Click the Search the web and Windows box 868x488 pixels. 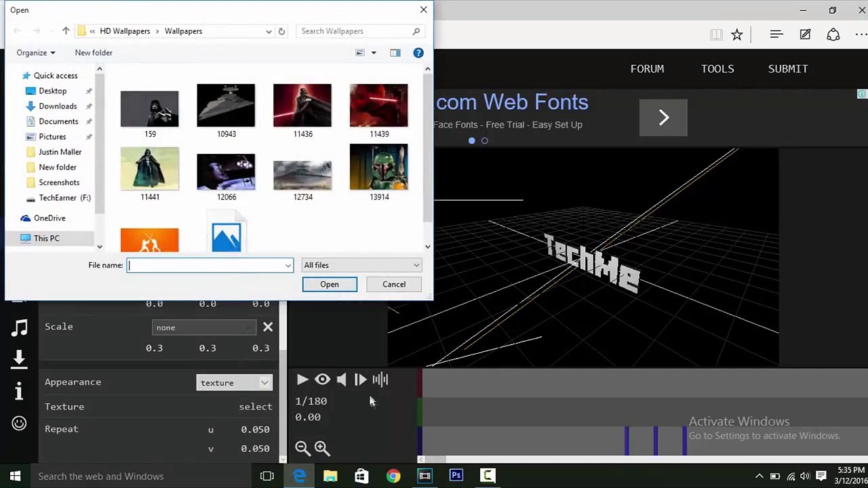pos(140,476)
